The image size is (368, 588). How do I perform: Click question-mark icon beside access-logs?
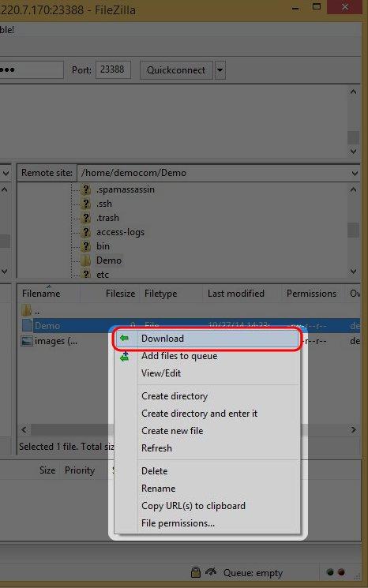click(86, 232)
